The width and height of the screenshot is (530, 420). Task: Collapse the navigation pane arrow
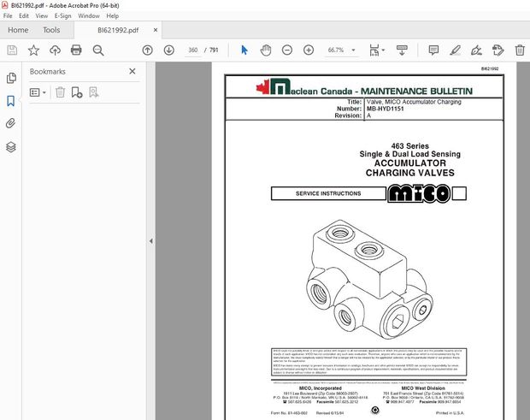(151, 241)
